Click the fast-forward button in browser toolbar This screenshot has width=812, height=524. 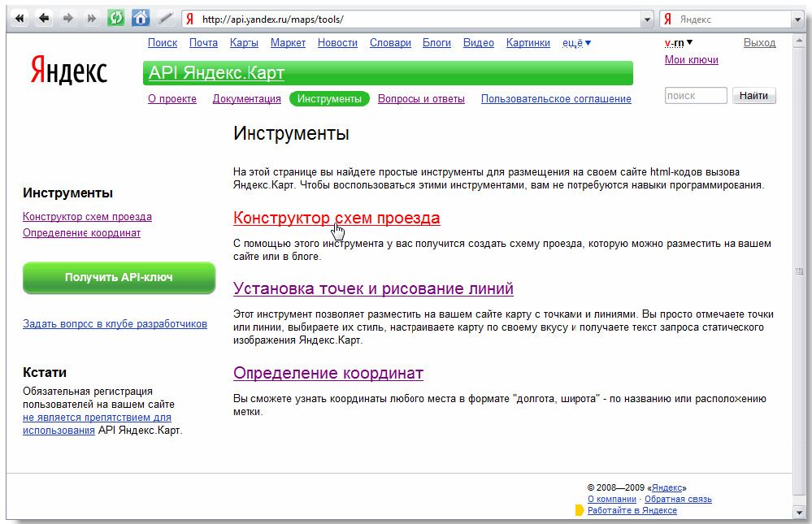coord(92,19)
